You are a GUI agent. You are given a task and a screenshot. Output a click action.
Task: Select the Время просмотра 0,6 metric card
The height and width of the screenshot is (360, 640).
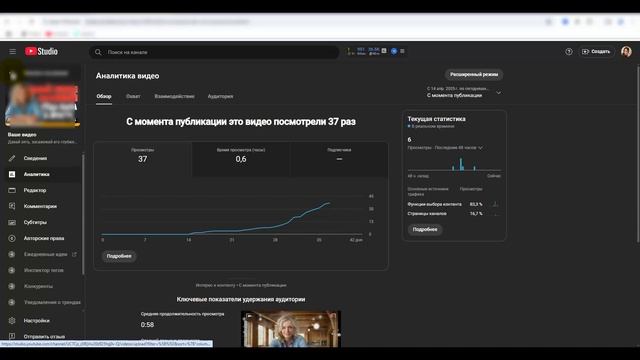pos(241,159)
